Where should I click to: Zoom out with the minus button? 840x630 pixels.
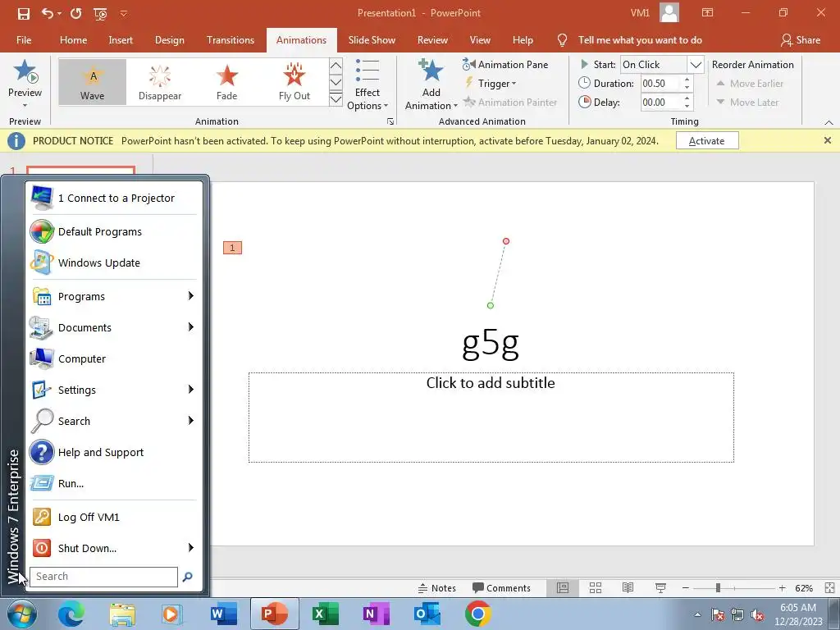coord(685,588)
